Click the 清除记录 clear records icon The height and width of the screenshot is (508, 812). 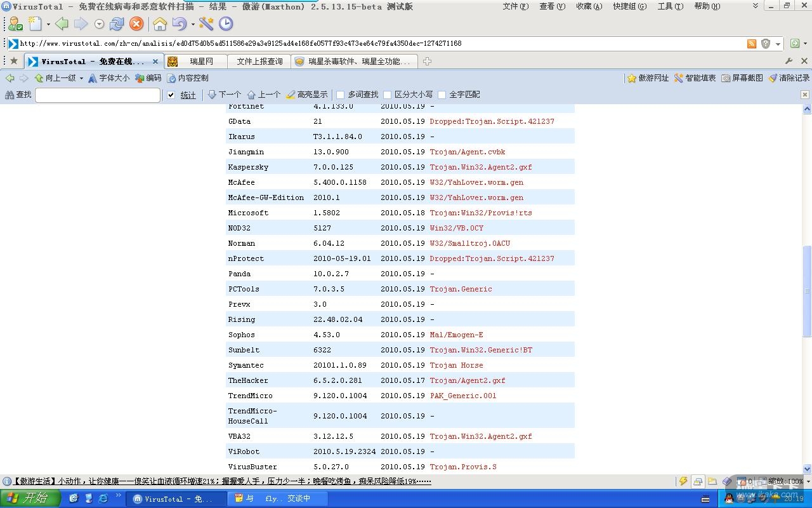pos(789,78)
